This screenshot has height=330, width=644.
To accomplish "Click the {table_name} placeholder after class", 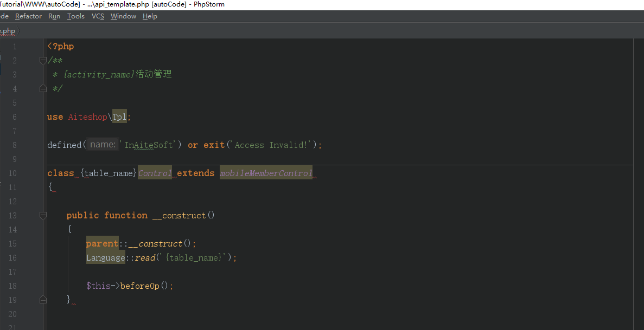I will [109, 173].
